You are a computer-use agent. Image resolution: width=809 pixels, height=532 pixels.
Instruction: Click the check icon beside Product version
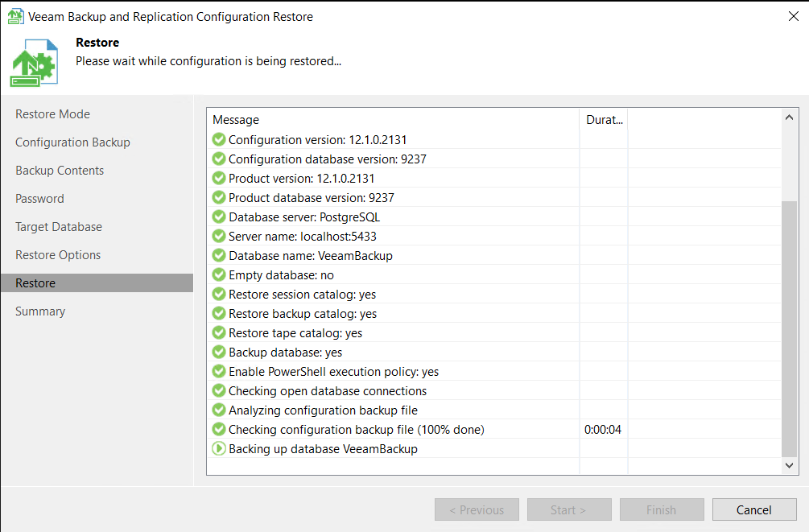[219, 178]
